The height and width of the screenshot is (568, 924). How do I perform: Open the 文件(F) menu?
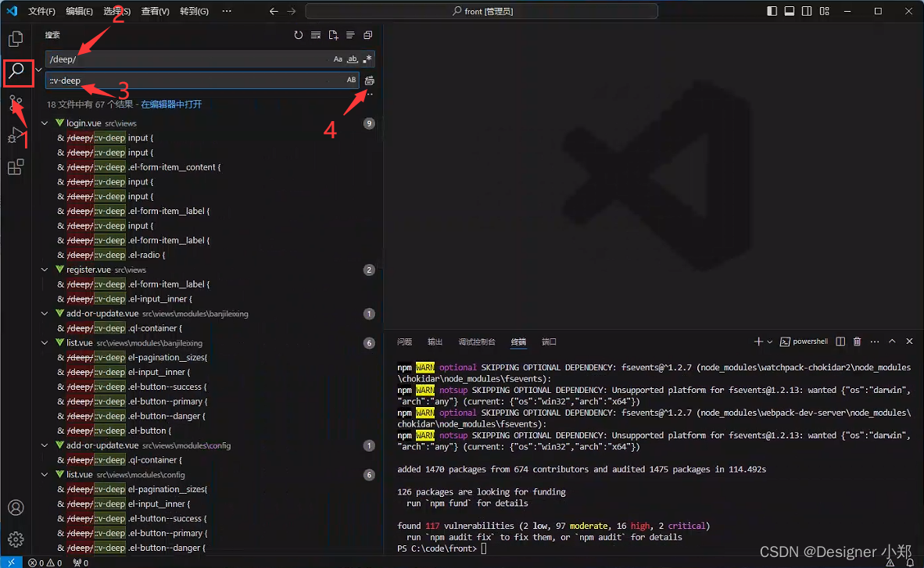click(41, 11)
